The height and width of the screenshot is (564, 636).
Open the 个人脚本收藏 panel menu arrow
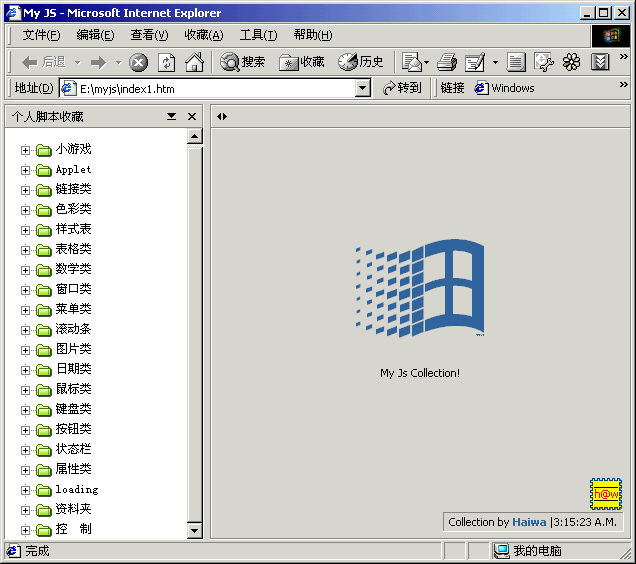[172, 117]
